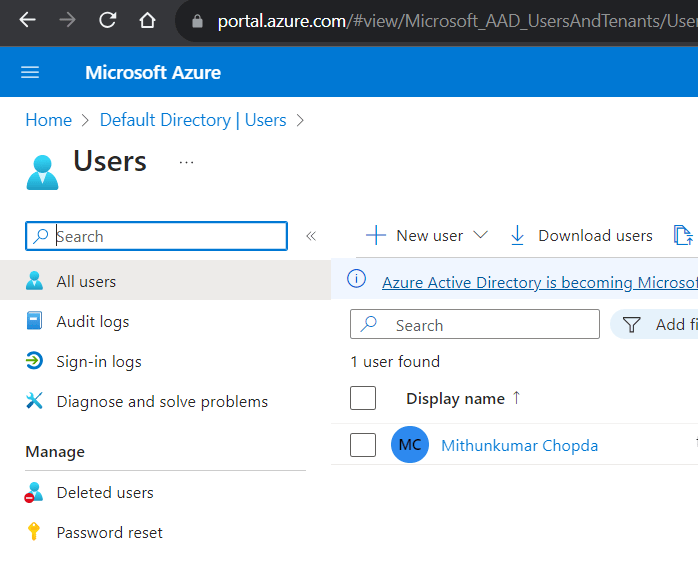
Task: Click the Add filter funnel icon
Action: (631, 325)
